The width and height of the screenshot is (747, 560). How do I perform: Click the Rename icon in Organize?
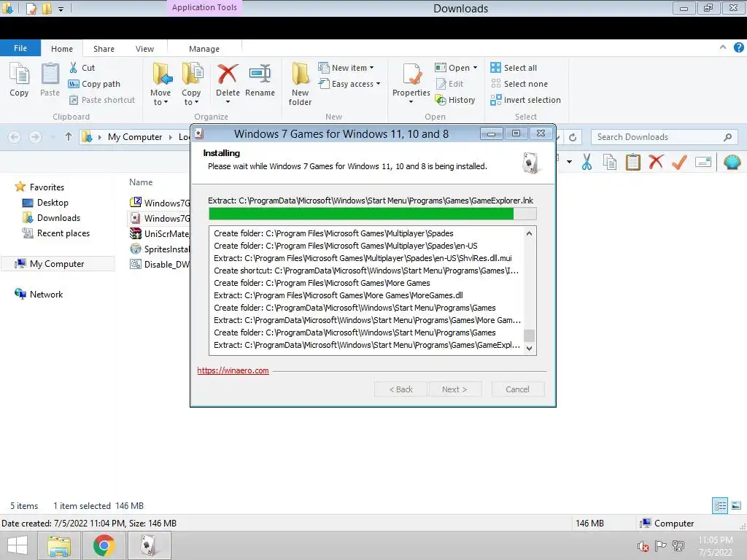(260, 79)
